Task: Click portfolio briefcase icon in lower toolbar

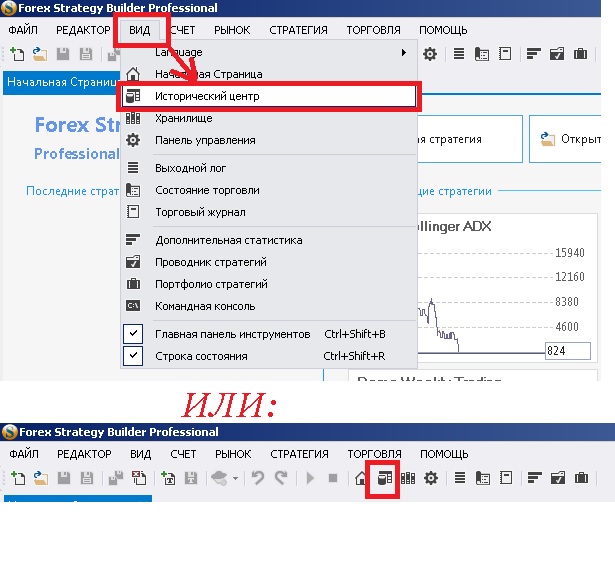Action: pyautogui.click(x=581, y=478)
